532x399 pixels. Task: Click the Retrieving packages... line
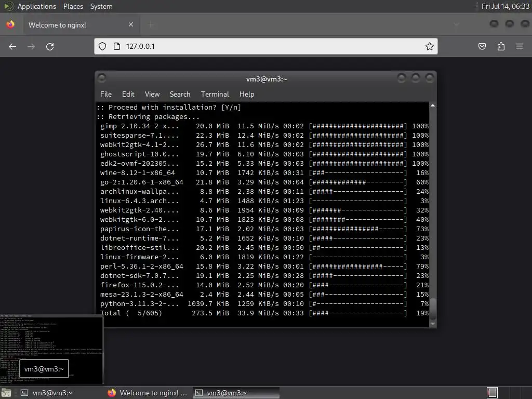pos(148,117)
